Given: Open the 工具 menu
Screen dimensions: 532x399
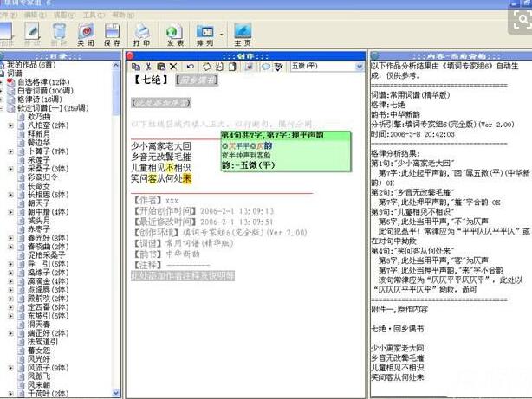Looking at the screenshot, I should tap(94, 15).
